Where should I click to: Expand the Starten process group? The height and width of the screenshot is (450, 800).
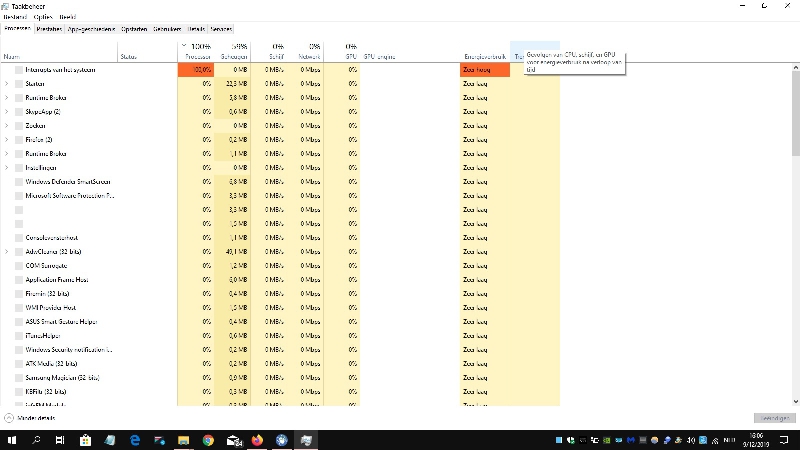click(7, 84)
